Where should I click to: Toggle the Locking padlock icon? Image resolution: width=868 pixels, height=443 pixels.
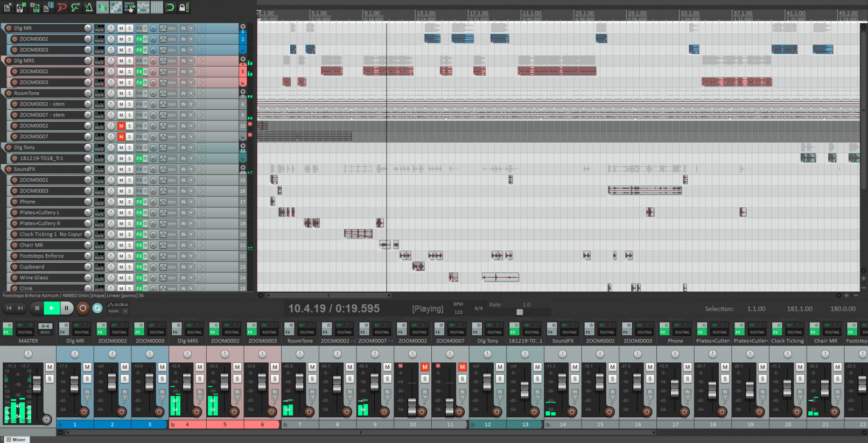pyautogui.click(x=184, y=8)
